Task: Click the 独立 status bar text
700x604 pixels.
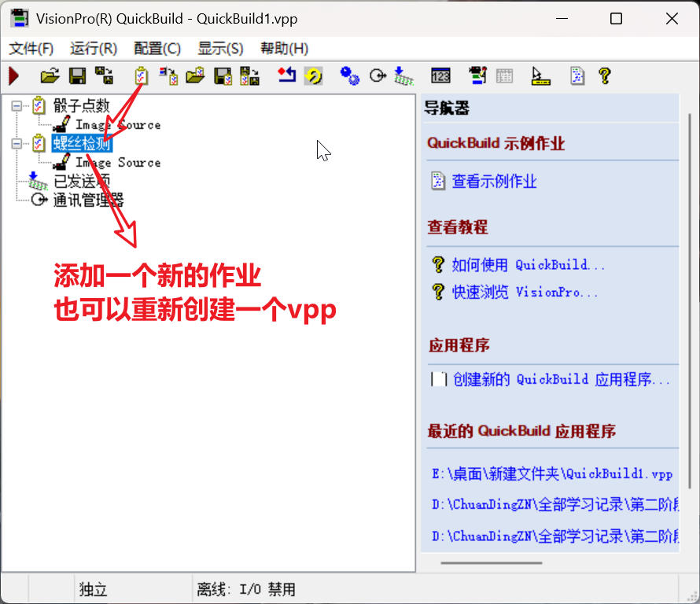Action: (94, 589)
